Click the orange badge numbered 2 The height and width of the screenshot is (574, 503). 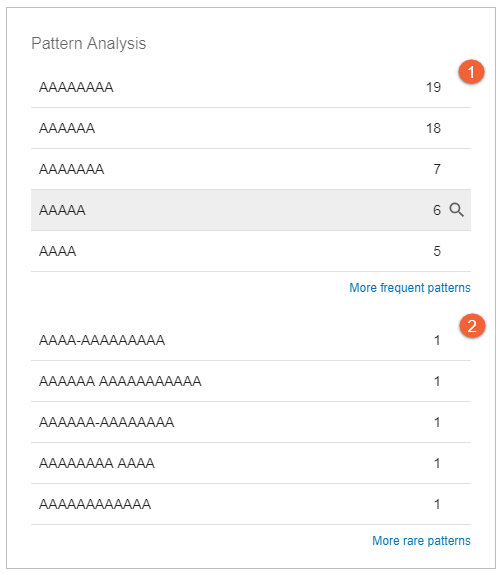pos(472,325)
